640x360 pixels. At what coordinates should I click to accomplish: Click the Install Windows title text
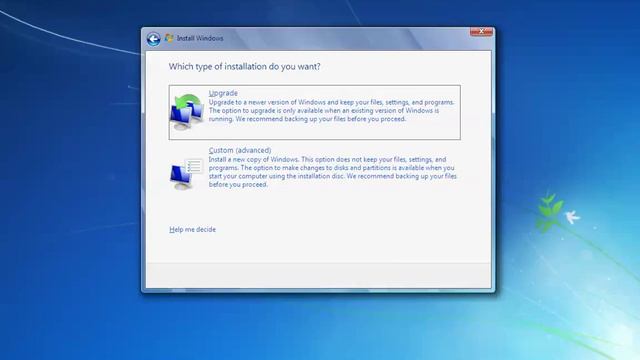click(x=200, y=38)
